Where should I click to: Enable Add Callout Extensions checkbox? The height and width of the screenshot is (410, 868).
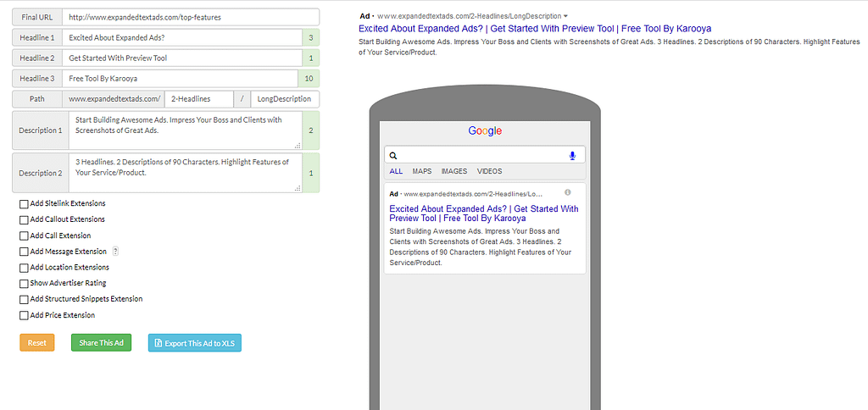[x=24, y=219]
